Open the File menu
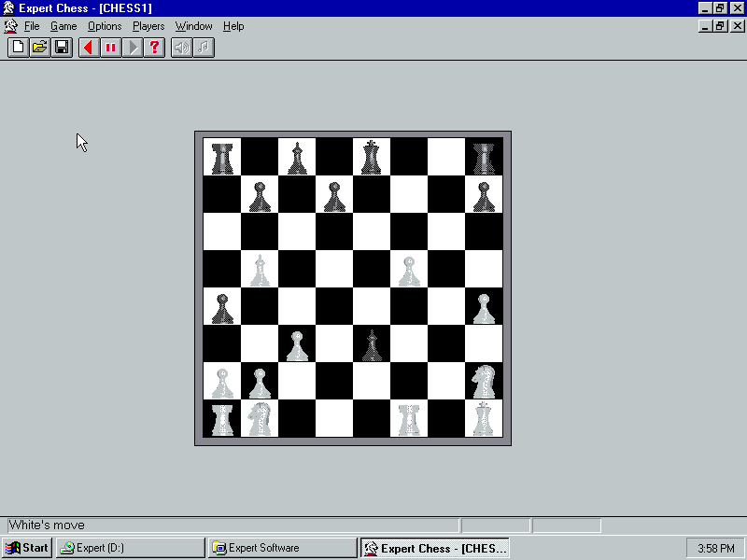The image size is (747, 560). click(32, 26)
